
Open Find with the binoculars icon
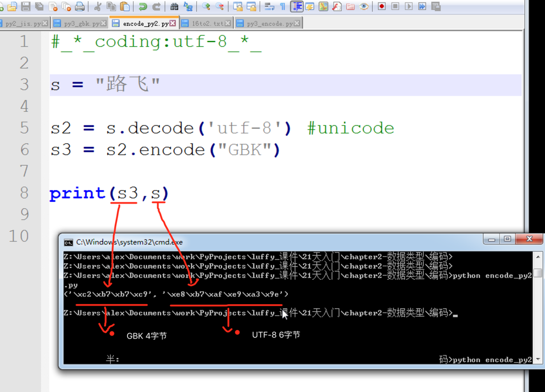tap(175, 6)
